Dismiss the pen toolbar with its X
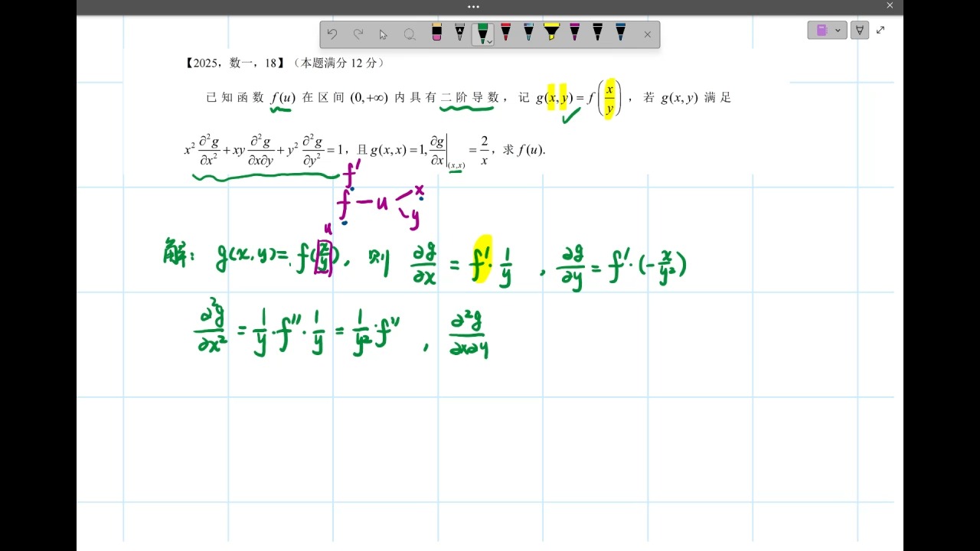 647,34
